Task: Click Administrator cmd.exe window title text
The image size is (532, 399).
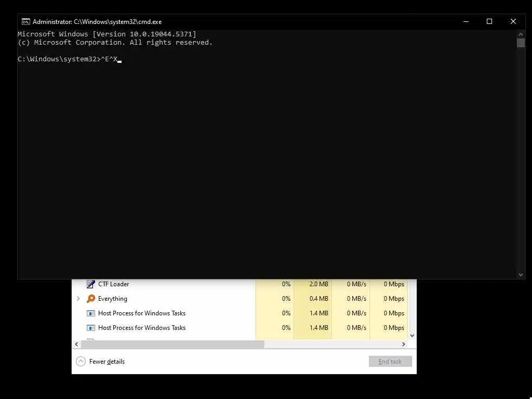Action: 97,22
